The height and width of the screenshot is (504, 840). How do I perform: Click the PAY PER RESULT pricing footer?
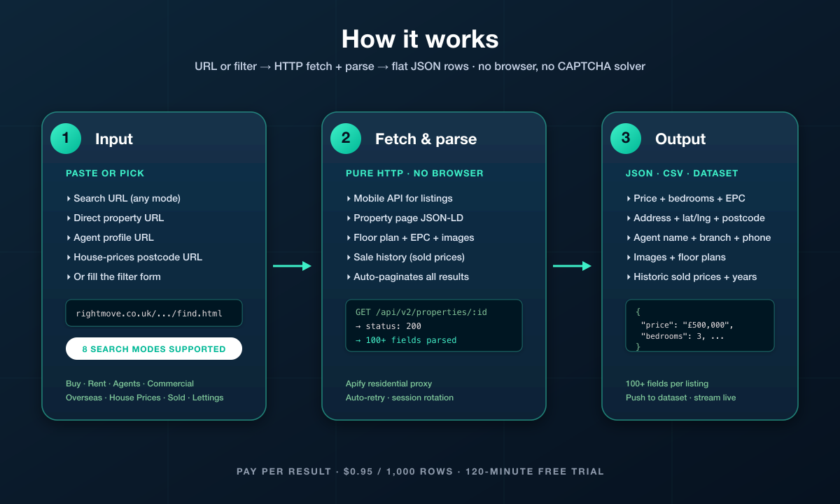[x=420, y=472]
